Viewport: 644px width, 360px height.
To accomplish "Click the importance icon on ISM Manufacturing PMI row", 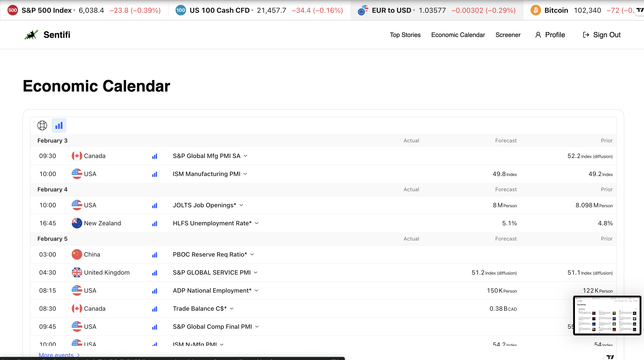I will click(x=154, y=174).
